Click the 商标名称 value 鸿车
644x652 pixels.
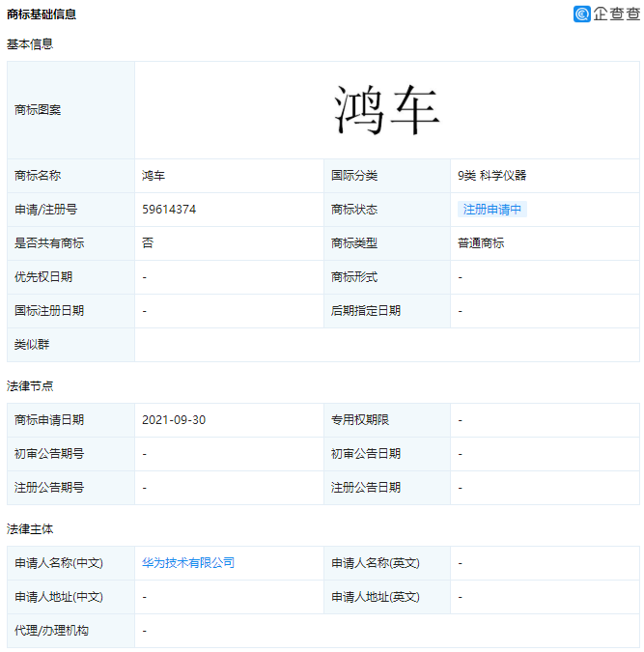(154, 176)
